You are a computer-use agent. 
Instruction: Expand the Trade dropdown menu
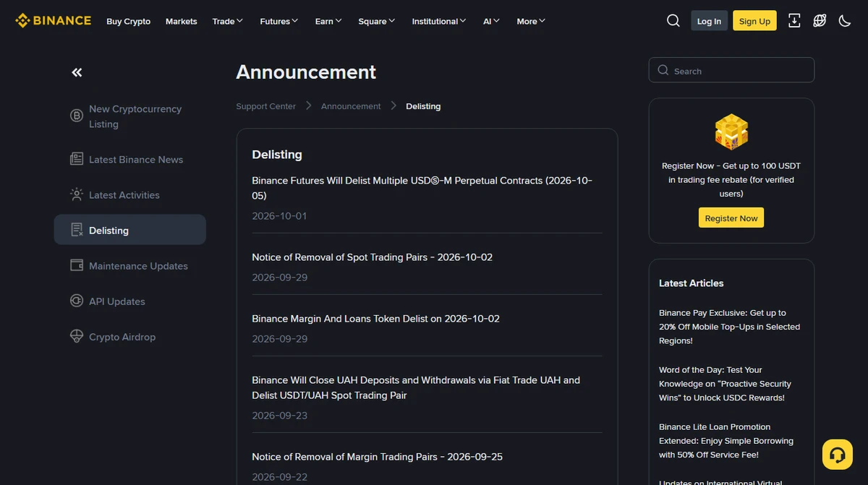228,21
